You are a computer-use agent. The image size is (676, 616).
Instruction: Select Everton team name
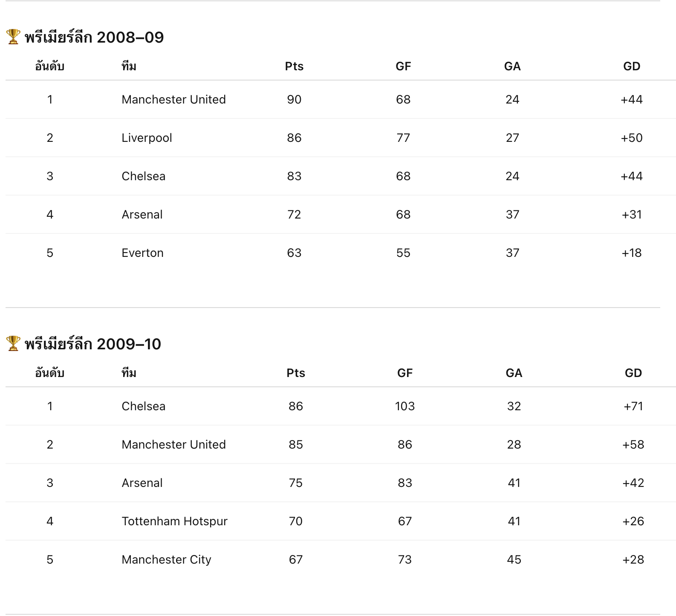click(142, 253)
